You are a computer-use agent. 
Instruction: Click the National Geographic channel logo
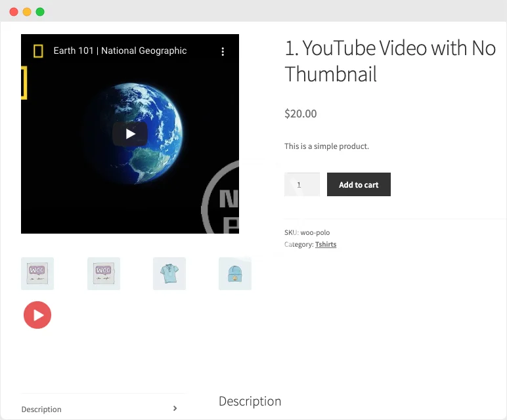coord(38,51)
